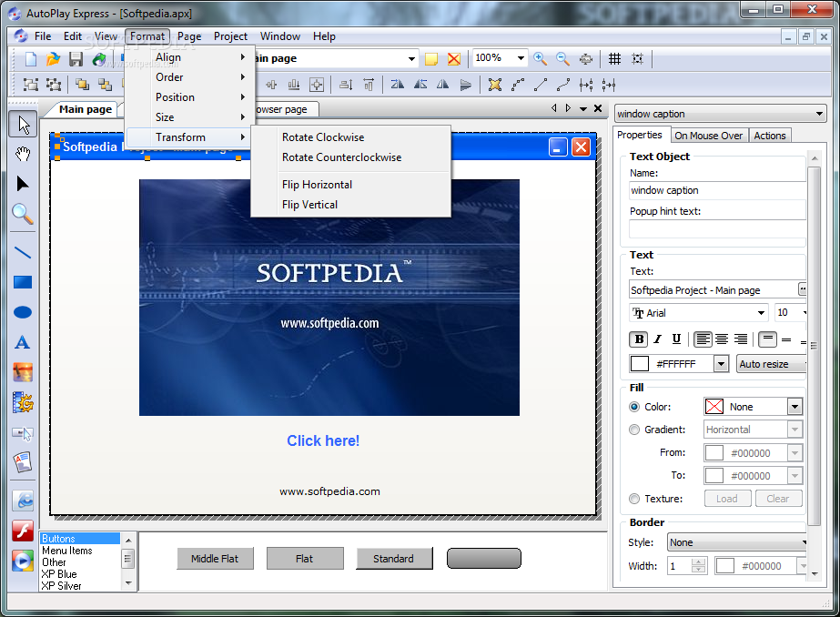840x617 pixels.
Task: Click the bring to front icon
Action: 82,84
